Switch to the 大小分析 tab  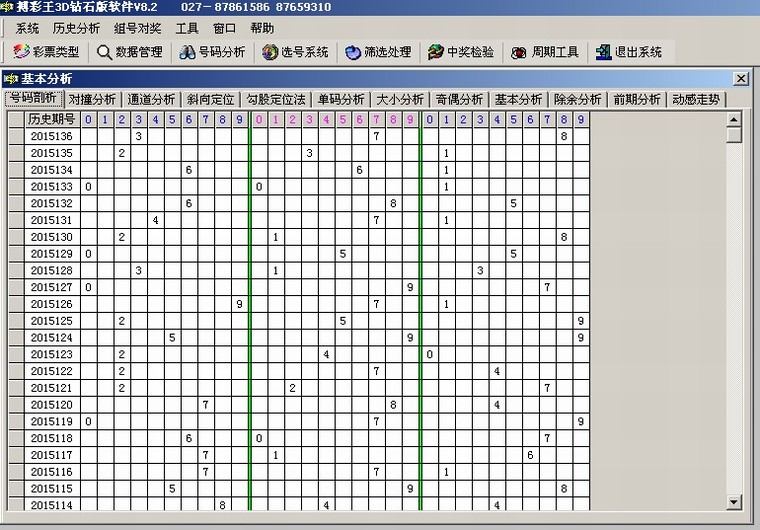coord(399,99)
